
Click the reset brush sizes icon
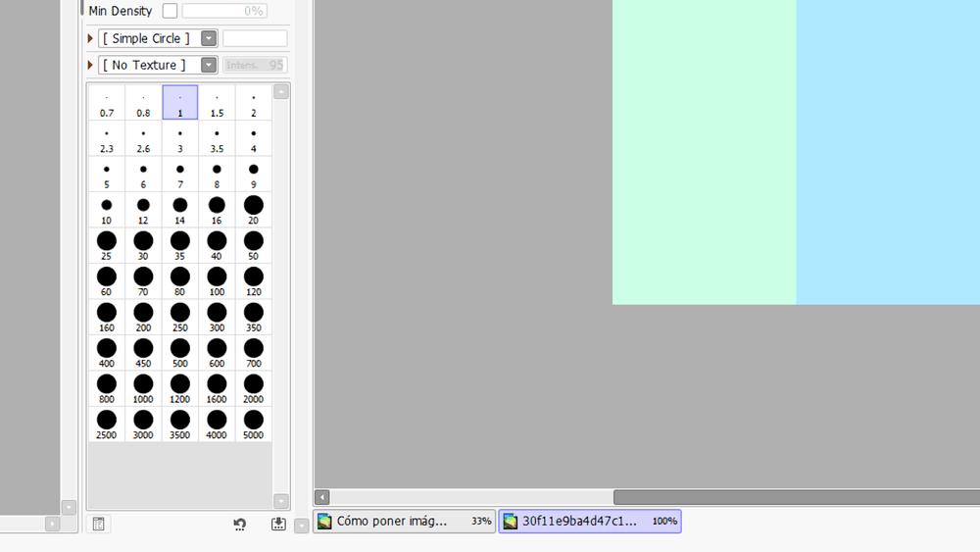239,524
